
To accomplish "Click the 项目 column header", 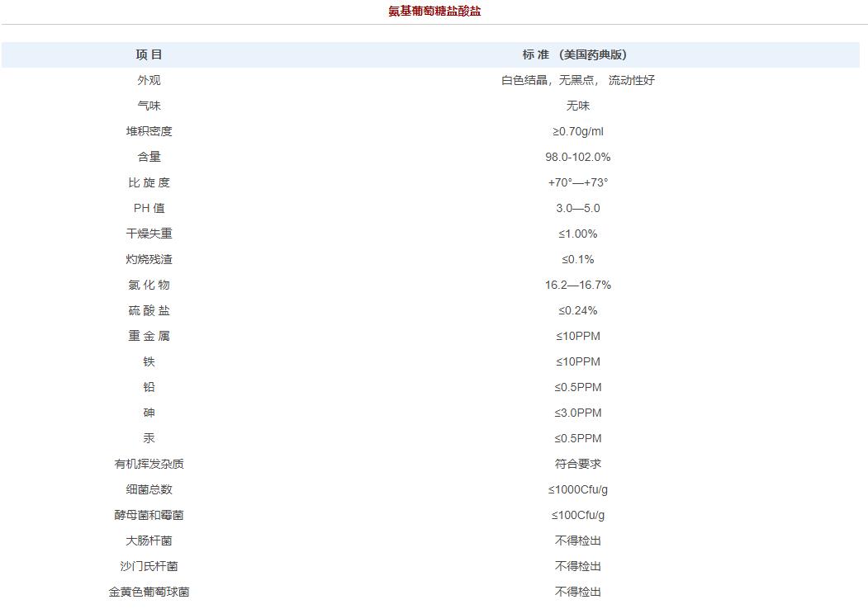I will pos(149,54).
